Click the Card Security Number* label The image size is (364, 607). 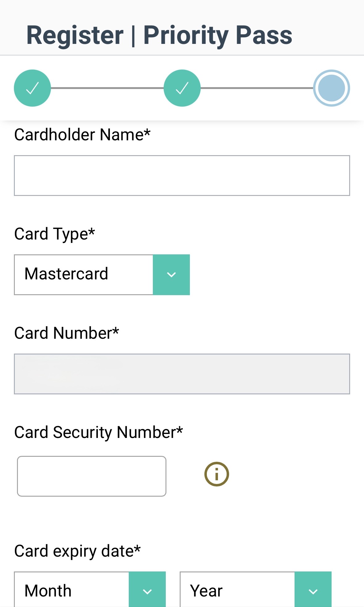coord(99,432)
